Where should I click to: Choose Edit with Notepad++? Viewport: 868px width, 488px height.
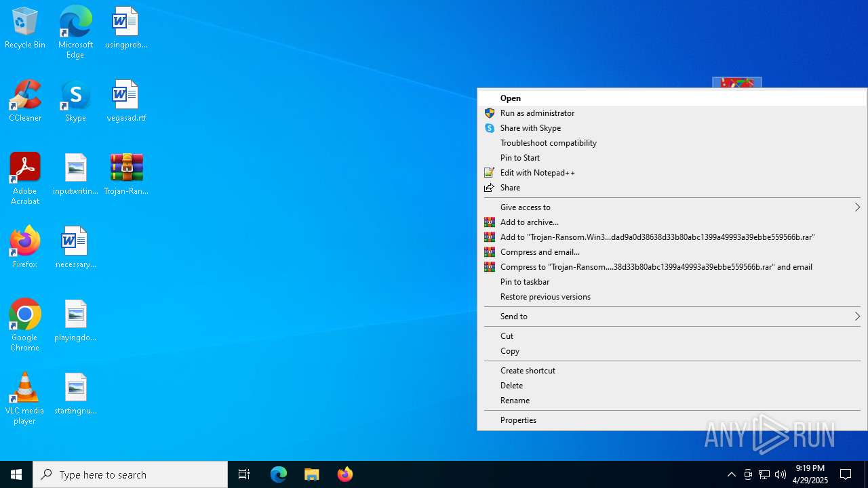pyautogui.click(x=672, y=173)
